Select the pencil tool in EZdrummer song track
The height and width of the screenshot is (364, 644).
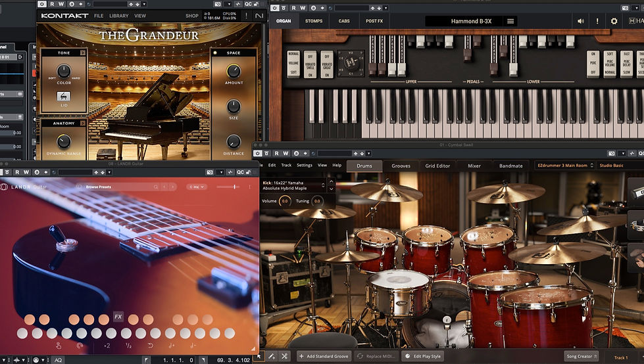(272, 356)
